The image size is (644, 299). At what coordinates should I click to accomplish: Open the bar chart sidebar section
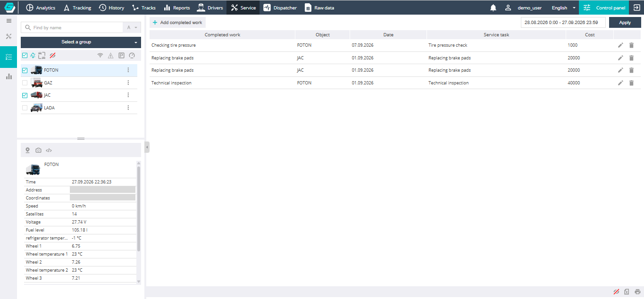pos(8,76)
